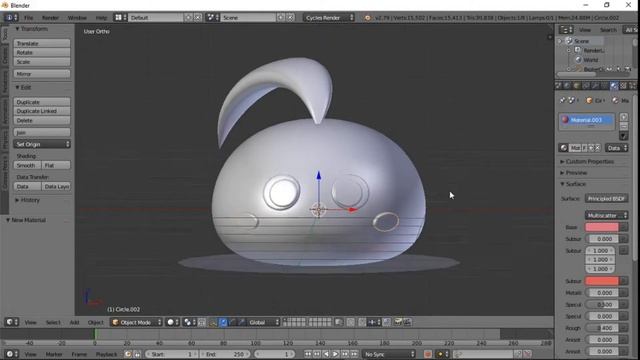Click the Duplicate button
Screen dimensions: 640x360
coord(42,102)
